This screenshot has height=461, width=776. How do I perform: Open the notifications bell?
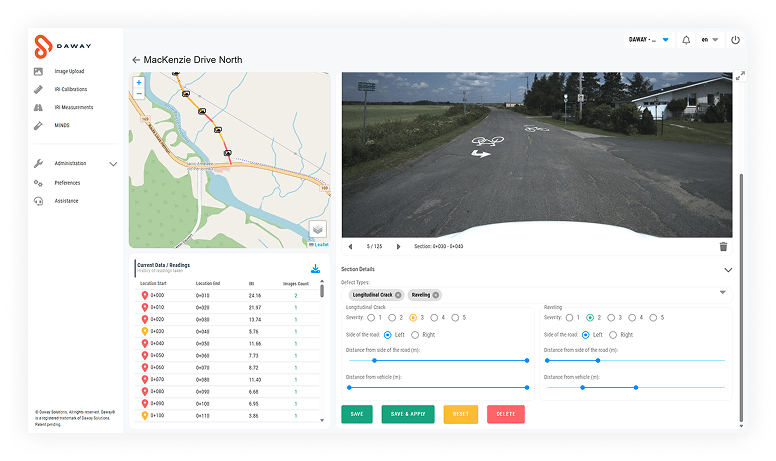(x=686, y=40)
